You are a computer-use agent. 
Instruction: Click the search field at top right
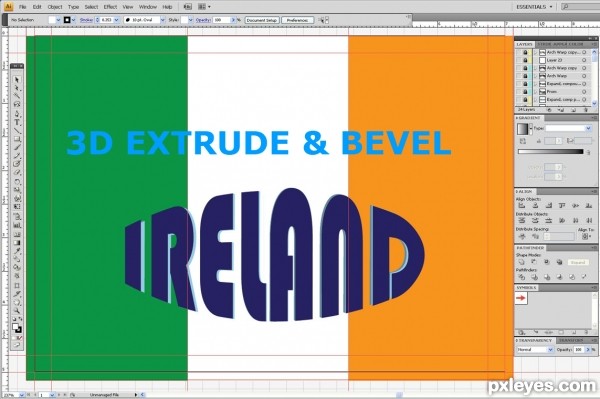point(580,7)
